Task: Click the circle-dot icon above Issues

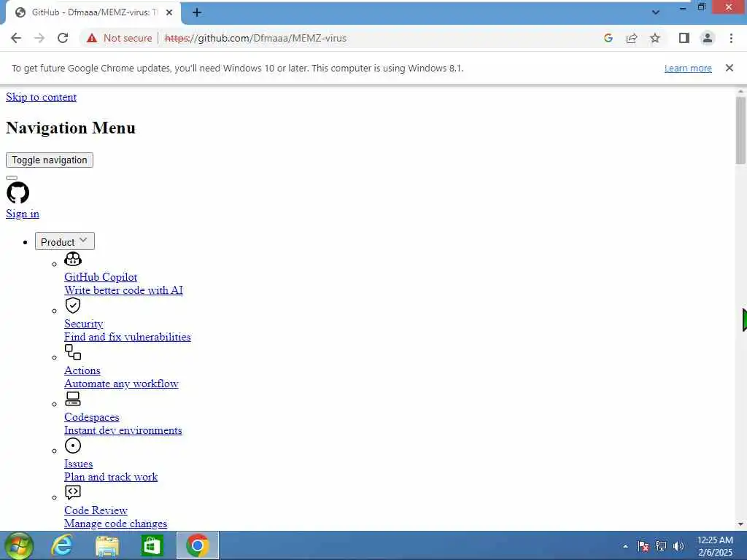Action: (x=73, y=446)
